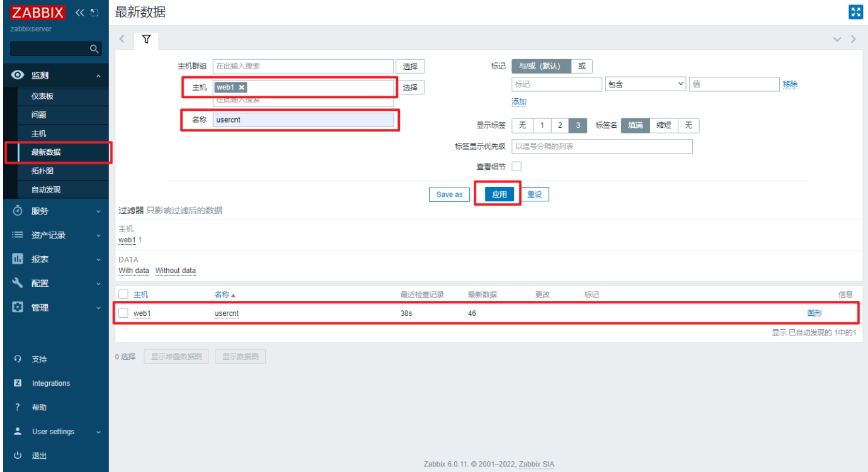868x472 pixels.
Task: Open the 图形 graph link for usercnt
Action: tap(814, 313)
